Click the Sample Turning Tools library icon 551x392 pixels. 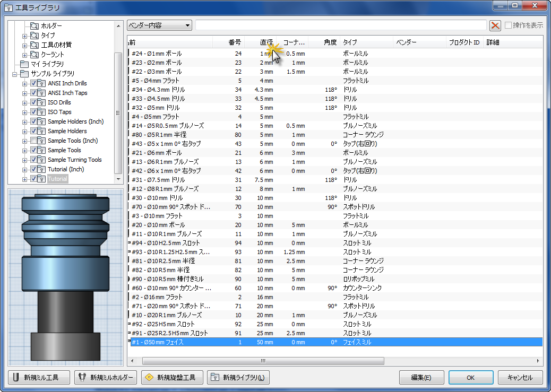(x=42, y=160)
